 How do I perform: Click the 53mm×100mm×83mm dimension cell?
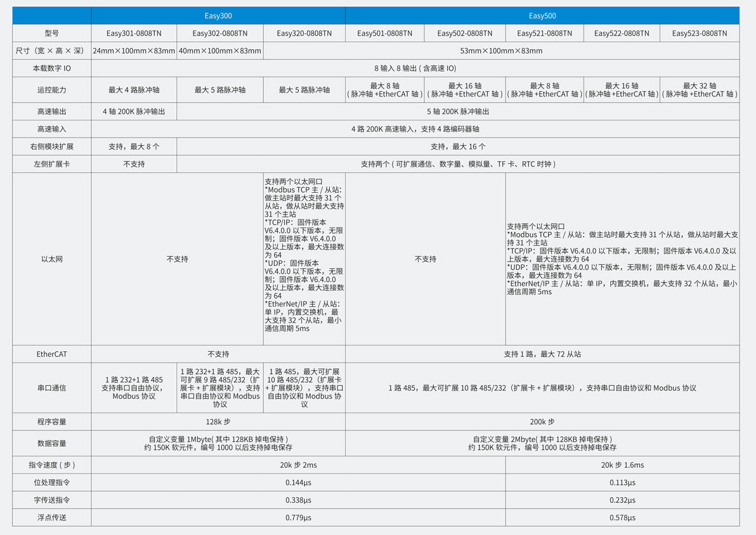click(501, 51)
